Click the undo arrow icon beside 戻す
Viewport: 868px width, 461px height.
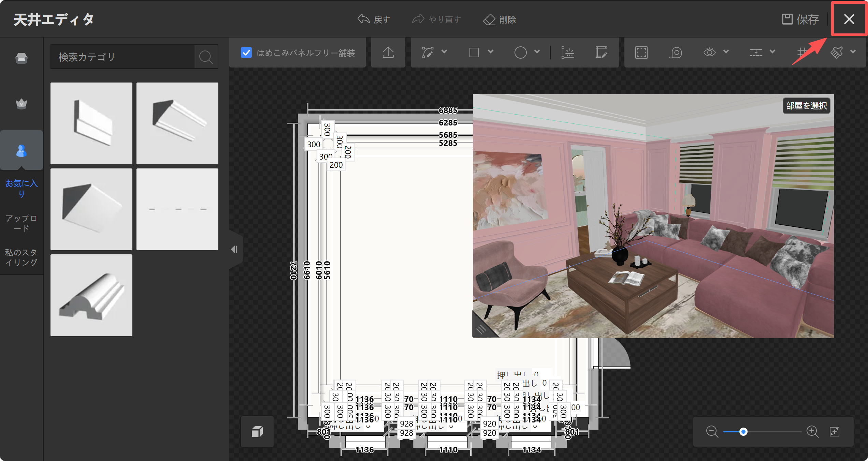(363, 19)
